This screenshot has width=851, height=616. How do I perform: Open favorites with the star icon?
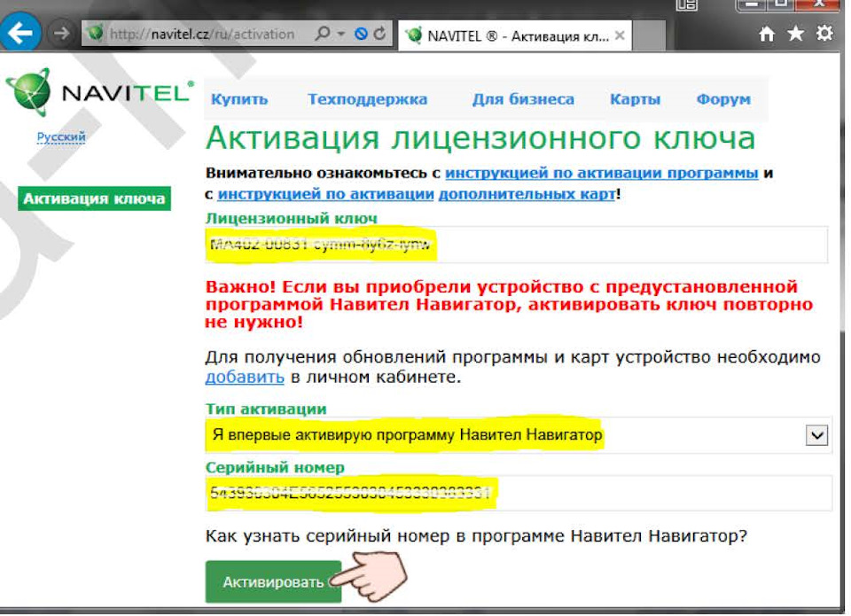pos(795,34)
